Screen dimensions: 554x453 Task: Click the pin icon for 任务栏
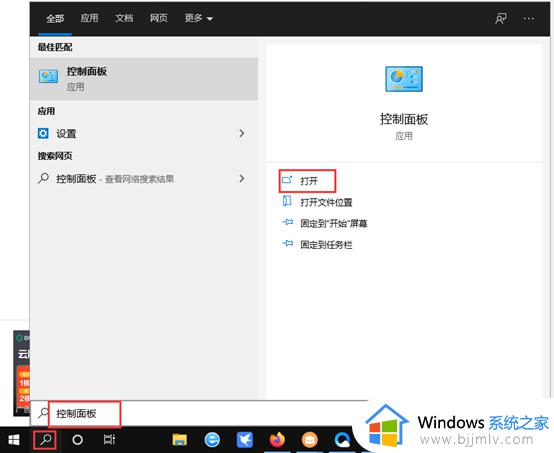(x=287, y=243)
